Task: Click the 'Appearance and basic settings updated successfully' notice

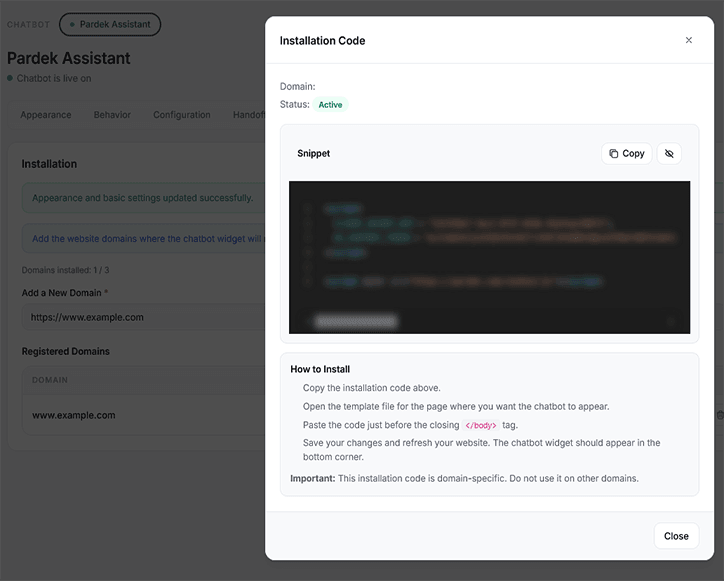Action: (x=143, y=198)
